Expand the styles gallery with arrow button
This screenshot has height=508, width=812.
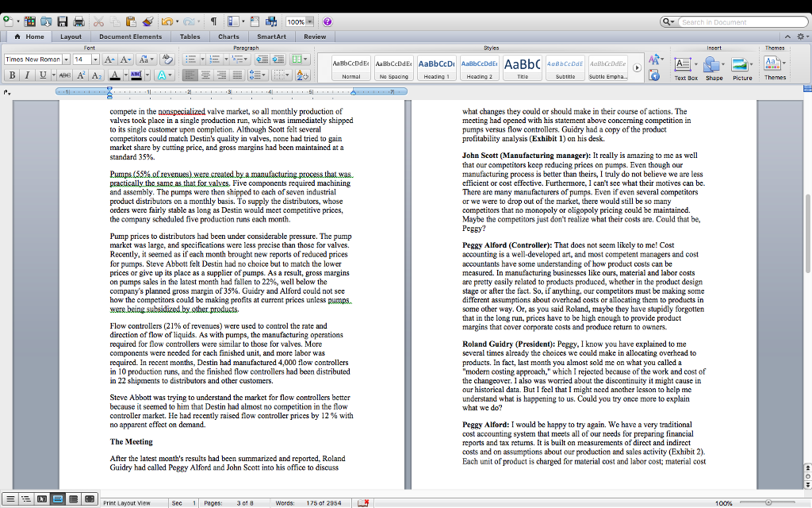point(637,68)
